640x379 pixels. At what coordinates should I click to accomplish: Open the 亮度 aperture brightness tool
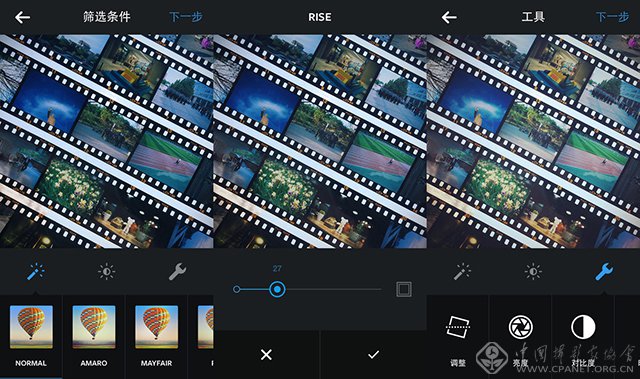[520, 327]
